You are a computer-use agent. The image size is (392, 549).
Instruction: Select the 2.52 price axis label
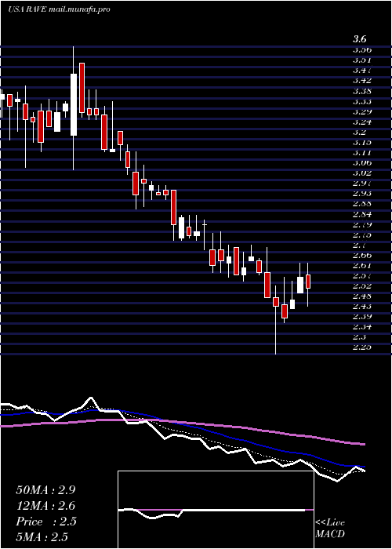[x=362, y=285]
